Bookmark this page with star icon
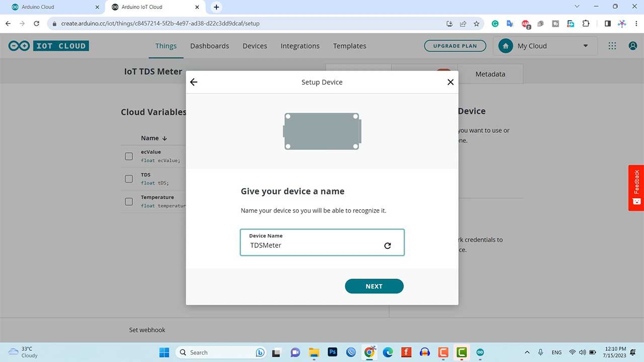The image size is (644, 362). [x=475, y=24]
